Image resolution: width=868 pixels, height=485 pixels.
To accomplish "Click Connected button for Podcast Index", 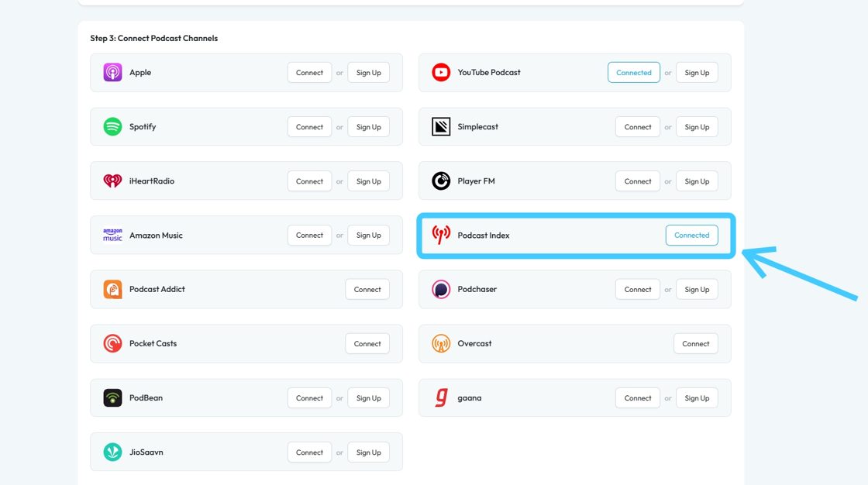I will tap(691, 236).
